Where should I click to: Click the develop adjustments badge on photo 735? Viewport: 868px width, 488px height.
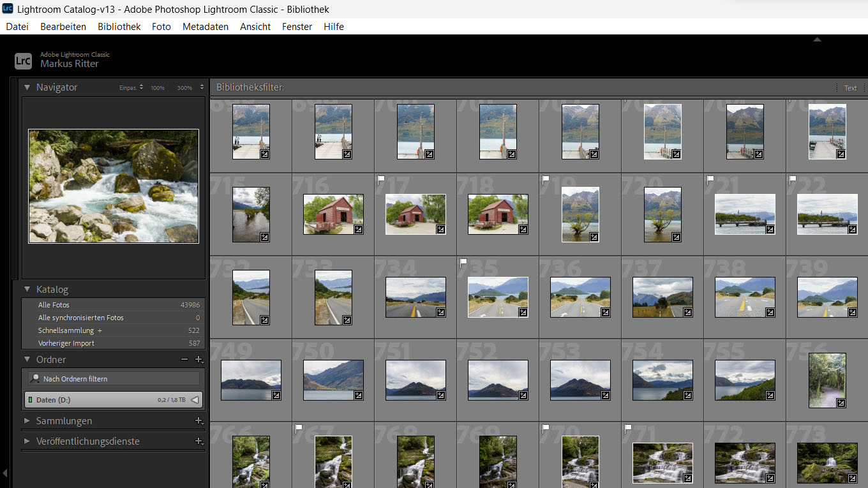pyautogui.click(x=523, y=313)
